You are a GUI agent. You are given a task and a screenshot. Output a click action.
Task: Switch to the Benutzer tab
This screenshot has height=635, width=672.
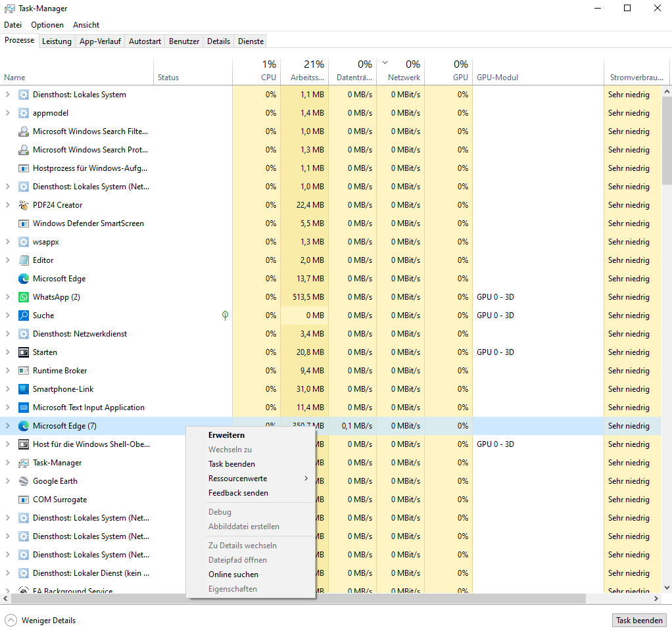coord(184,41)
